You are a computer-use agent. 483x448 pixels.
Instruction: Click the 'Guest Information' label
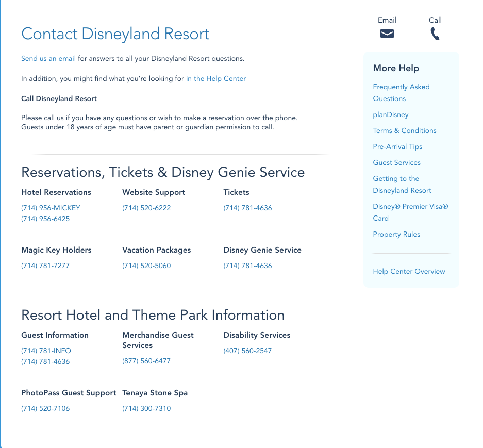tap(55, 335)
